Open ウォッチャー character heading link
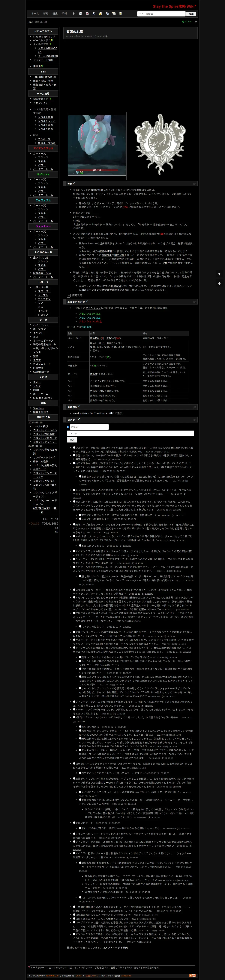 coord(43,226)
